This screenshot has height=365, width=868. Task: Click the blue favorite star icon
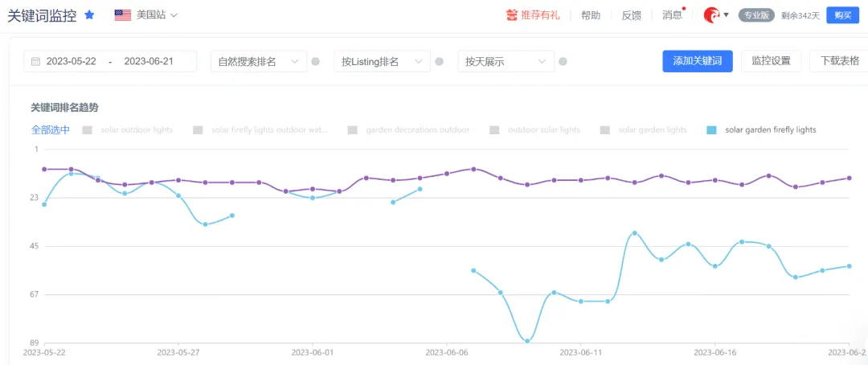pos(89,15)
